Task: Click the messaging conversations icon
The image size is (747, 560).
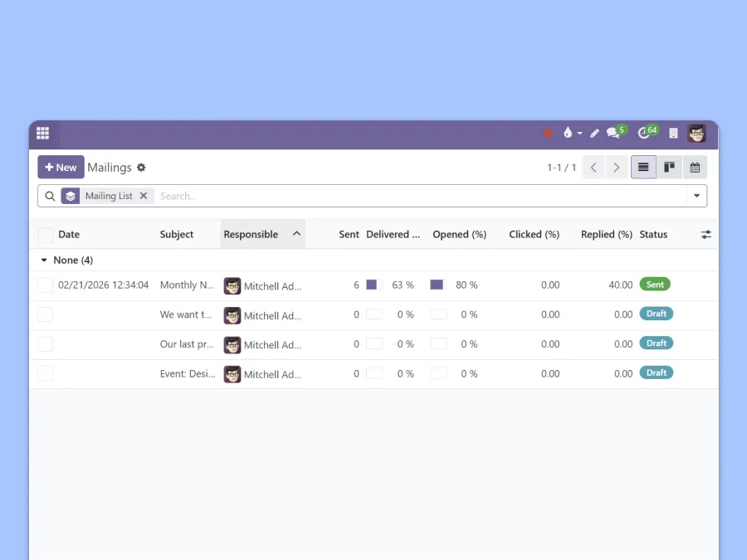Action: pyautogui.click(x=613, y=133)
